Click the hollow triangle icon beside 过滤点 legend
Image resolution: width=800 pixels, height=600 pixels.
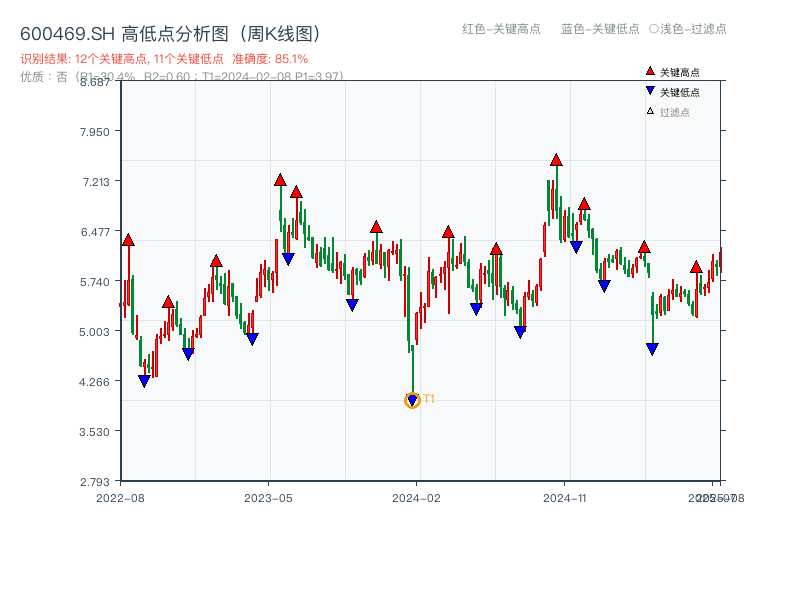[650, 111]
